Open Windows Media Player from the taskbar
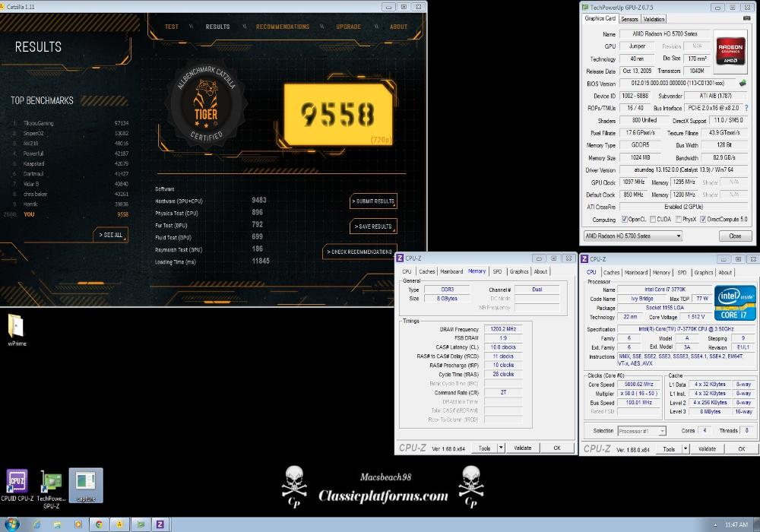The image size is (760, 532). pyautogui.click(x=78, y=524)
